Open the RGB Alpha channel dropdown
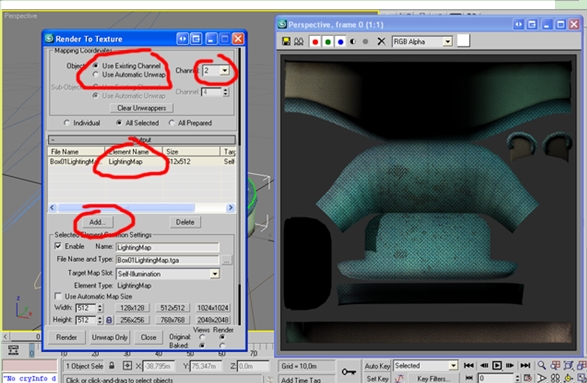The width and height of the screenshot is (587, 383). (x=447, y=42)
